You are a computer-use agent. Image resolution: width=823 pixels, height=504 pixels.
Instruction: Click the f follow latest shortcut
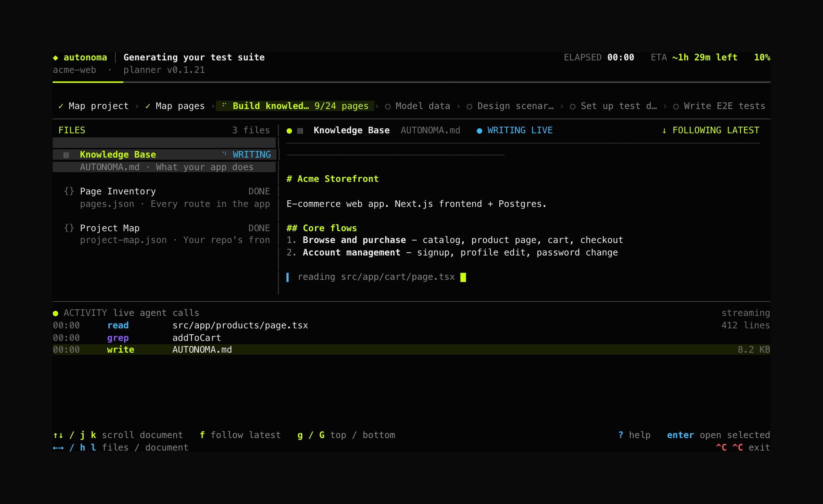(240, 435)
